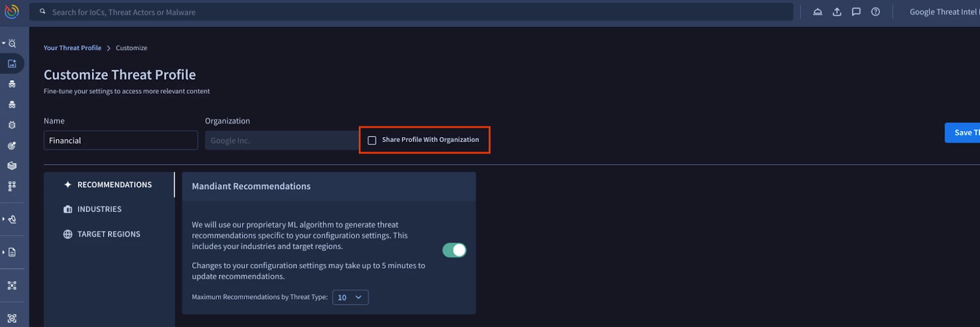
Task: Click the globe icon beside TARGET REGIONS
Action: [x=67, y=234]
